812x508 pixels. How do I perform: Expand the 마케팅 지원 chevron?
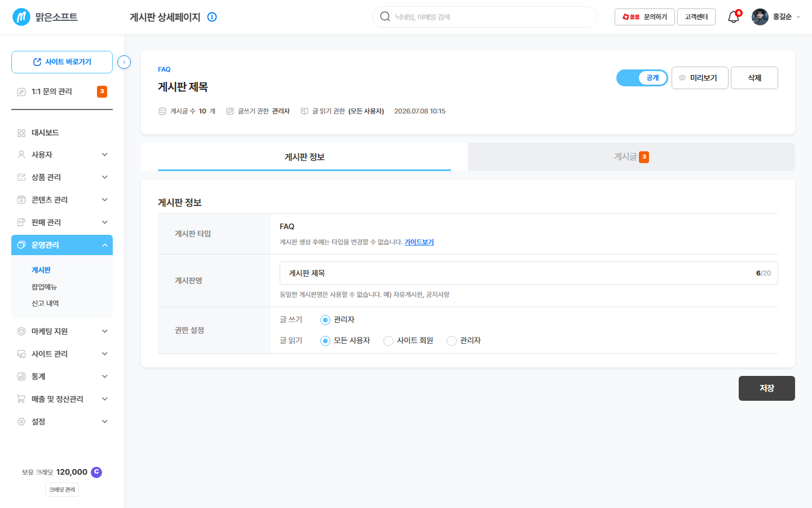pyautogui.click(x=105, y=331)
